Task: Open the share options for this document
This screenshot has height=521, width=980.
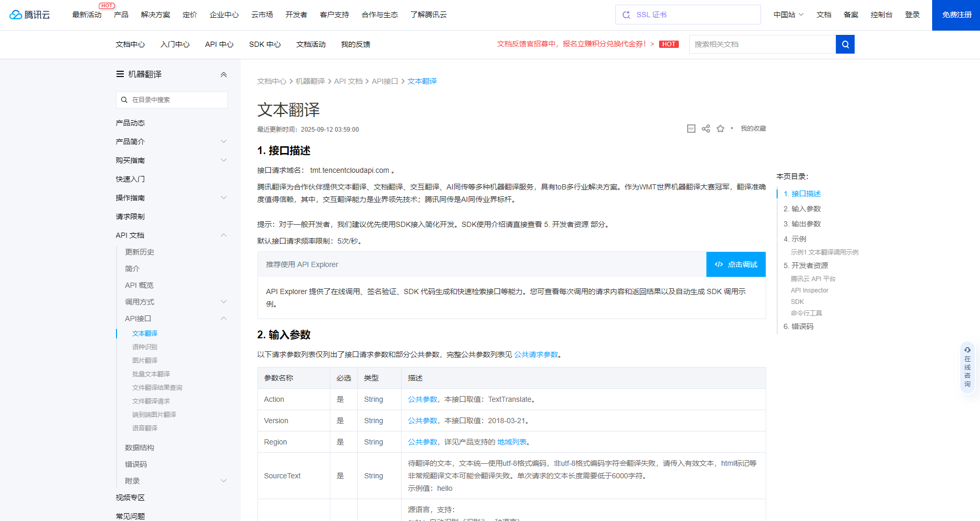Action: [705, 128]
